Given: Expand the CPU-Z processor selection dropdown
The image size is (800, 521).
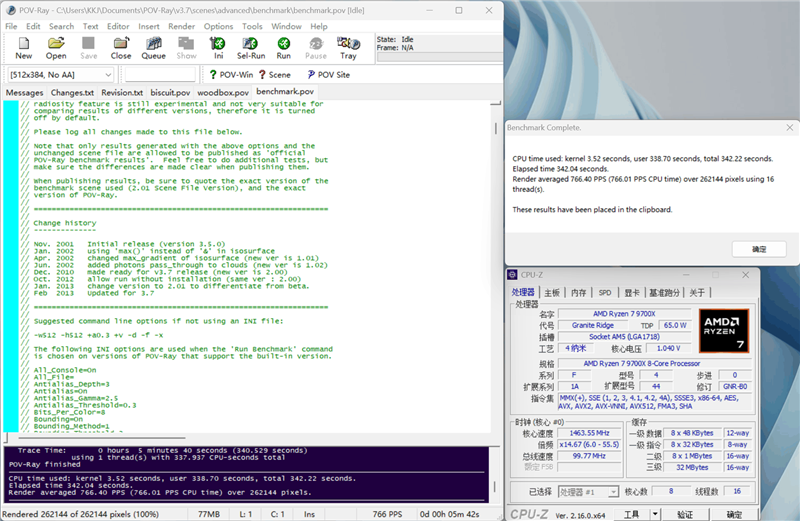Looking at the screenshot, I should [x=588, y=491].
